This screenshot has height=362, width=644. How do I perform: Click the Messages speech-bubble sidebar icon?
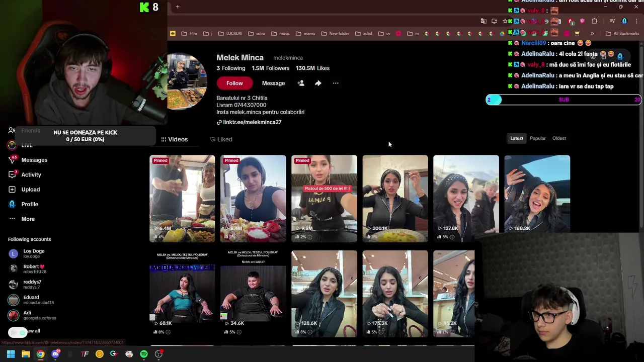(x=12, y=160)
